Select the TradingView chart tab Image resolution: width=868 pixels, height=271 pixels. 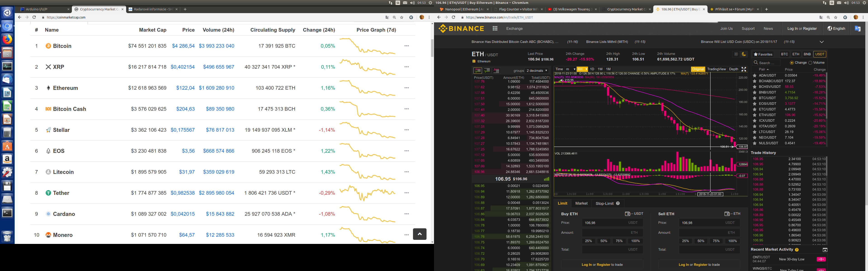(716, 69)
